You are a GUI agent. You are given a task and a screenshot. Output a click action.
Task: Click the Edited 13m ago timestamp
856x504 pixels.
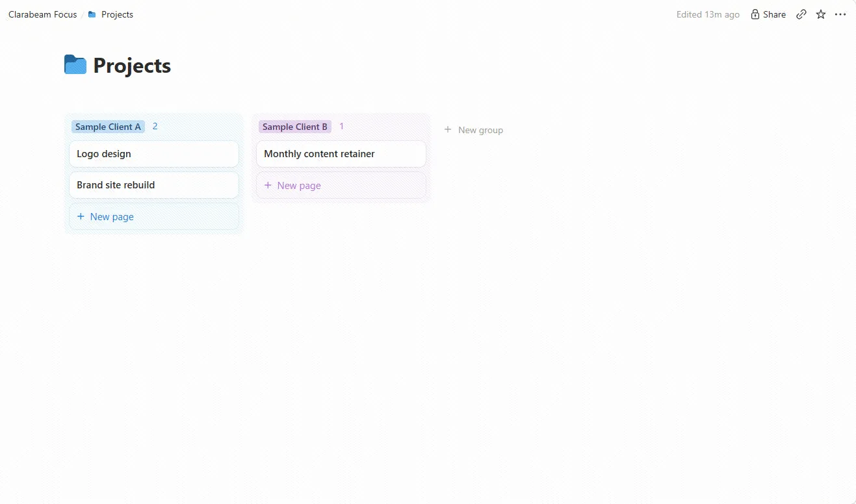(708, 14)
